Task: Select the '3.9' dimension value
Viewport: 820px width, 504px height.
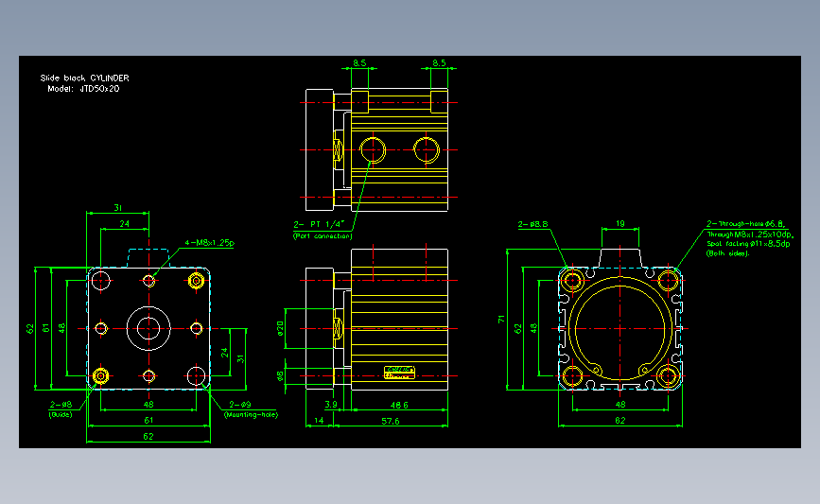Action: 330,405
